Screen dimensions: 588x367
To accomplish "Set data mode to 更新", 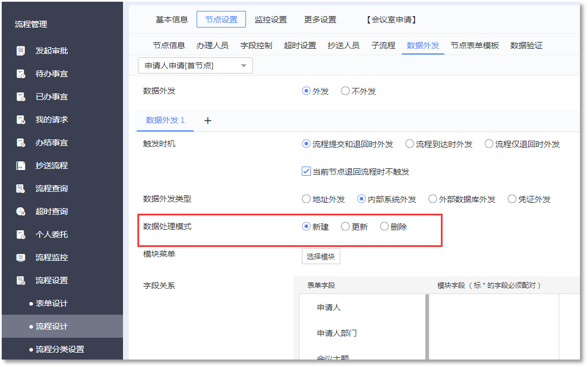I will (x=345, y=227).
